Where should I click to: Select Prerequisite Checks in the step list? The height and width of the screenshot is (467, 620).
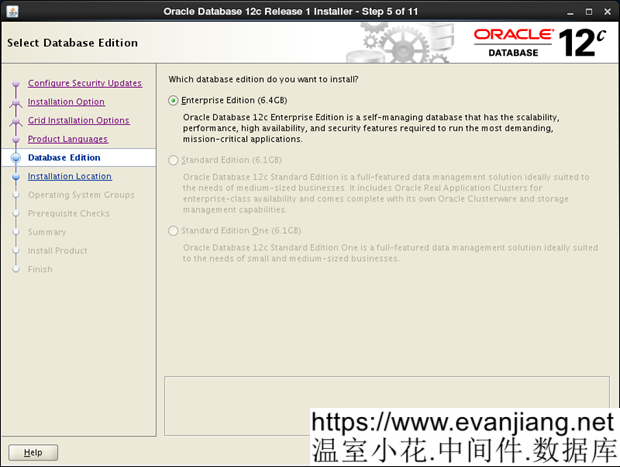click(68, 213)
